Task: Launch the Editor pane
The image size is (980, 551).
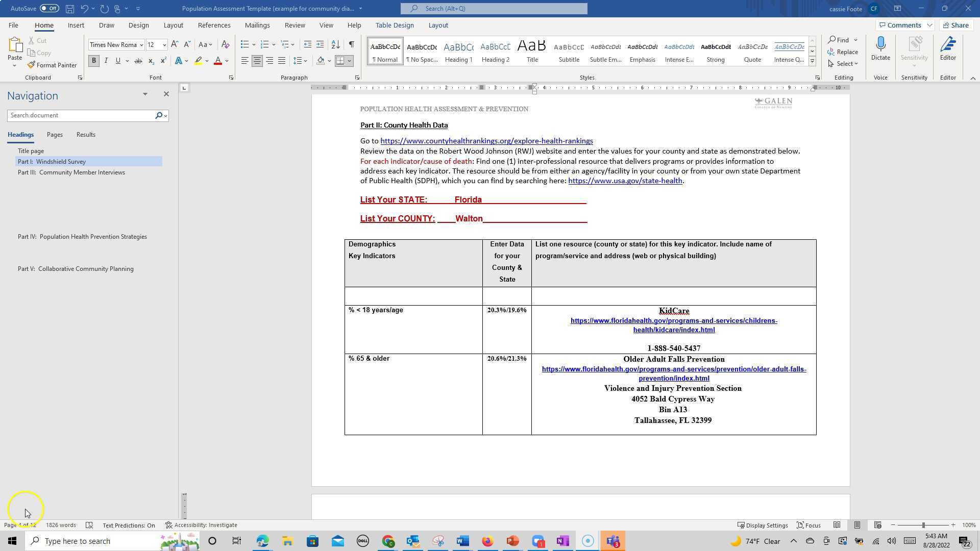Action: (948, 48)
